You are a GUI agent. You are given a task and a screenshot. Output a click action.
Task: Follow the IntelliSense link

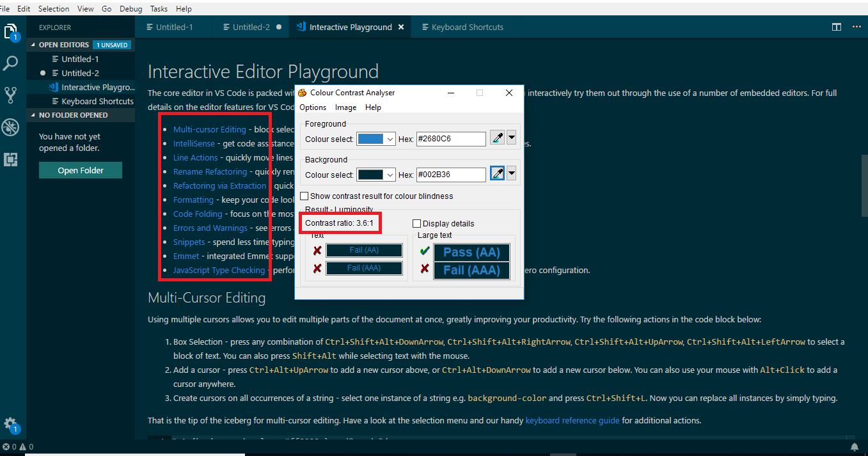click(194, 144)
